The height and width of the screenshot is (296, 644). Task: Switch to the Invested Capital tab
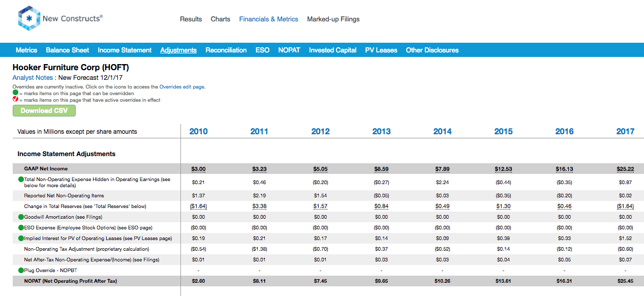point(333,50)
